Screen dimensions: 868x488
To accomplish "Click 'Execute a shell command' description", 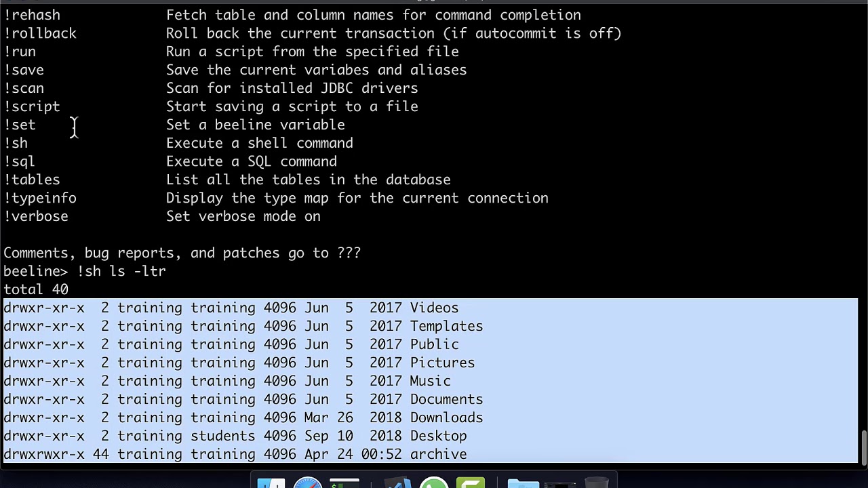I will tap(260, 143).
